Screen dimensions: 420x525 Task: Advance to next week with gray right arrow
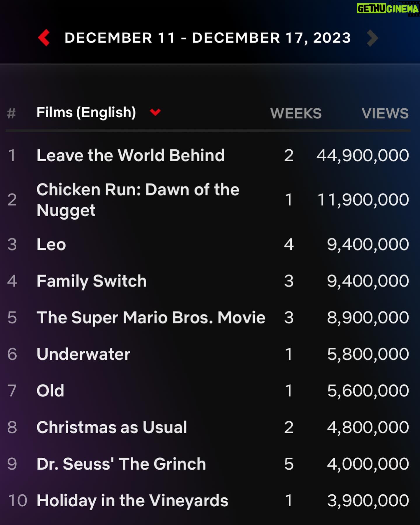(x=372, y=38)
